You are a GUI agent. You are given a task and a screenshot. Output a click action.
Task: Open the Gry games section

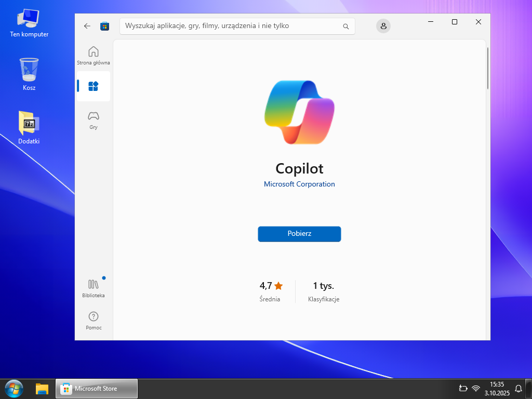tap(94, 119)
